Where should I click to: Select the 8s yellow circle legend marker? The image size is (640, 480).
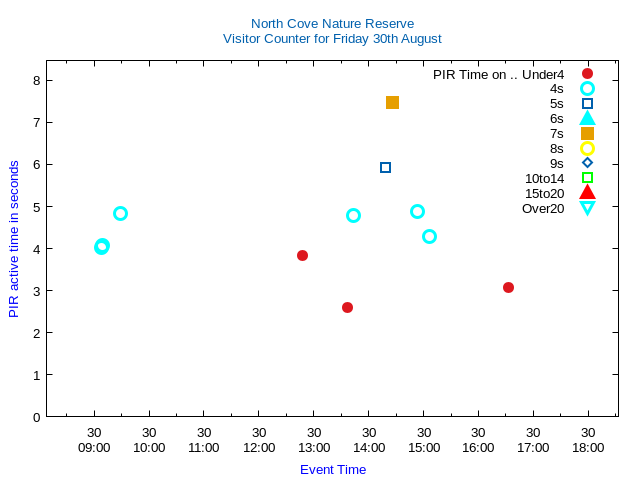(587, 149)
